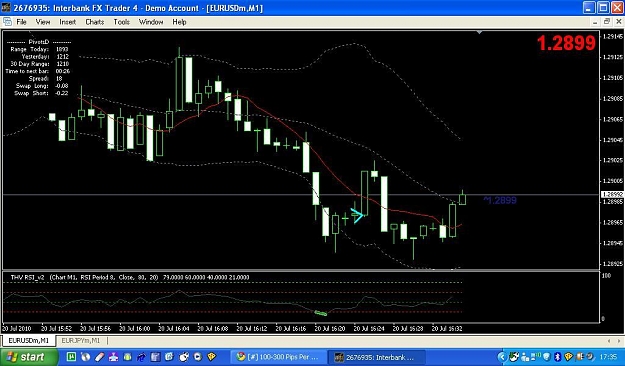Click the white bug tray icon
Viewport: 625px width, 366px height.
click(514, 357)
